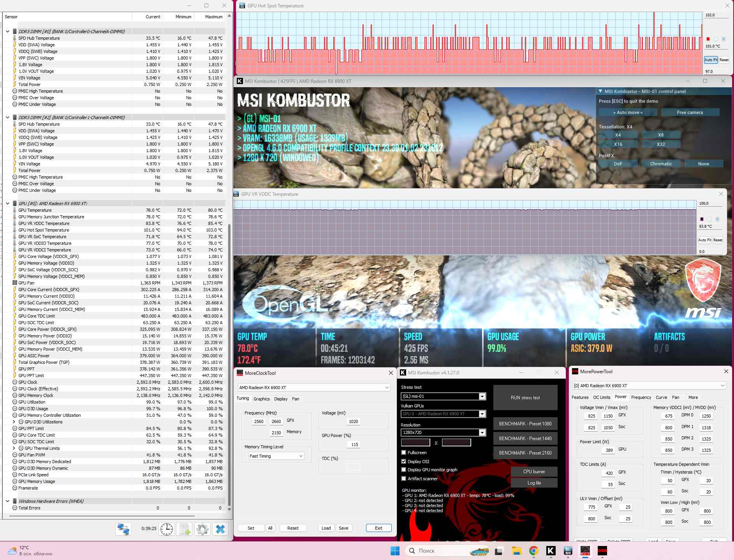The height and width of the screenshot is (560, 734).
Task: Click the Windows taskbar search box
Action: (x=446, y=551)
